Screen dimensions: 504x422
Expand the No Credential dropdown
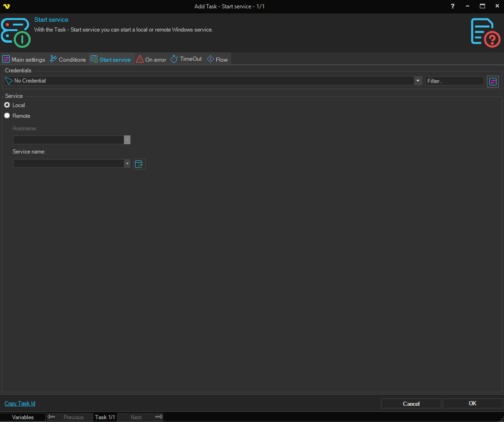tap(417, 81)
